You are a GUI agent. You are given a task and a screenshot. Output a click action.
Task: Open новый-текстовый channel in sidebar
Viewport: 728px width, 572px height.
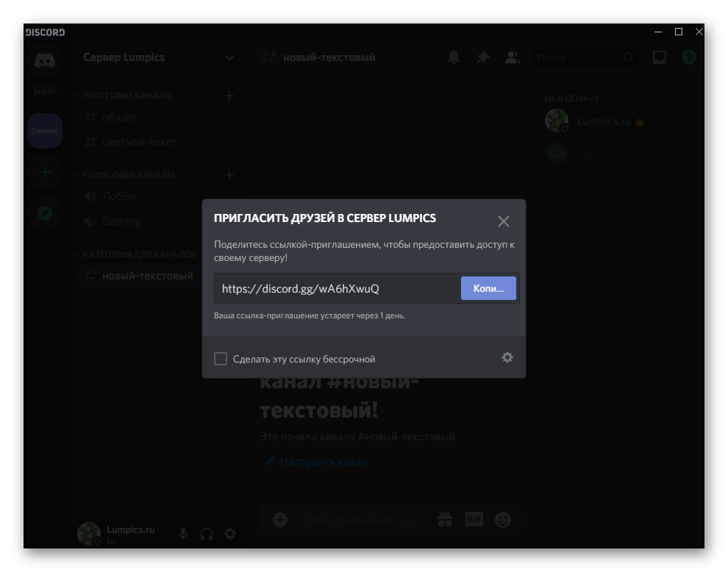[139, 276]
